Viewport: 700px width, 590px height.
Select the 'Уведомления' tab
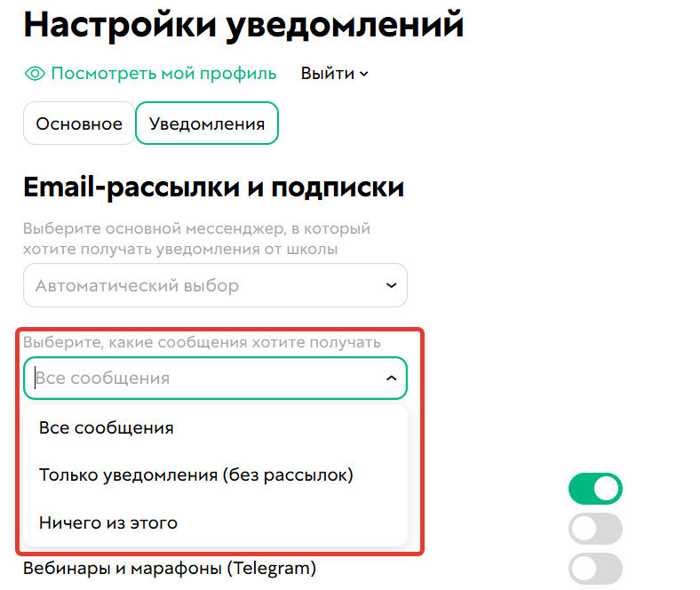tap(207, 124)
